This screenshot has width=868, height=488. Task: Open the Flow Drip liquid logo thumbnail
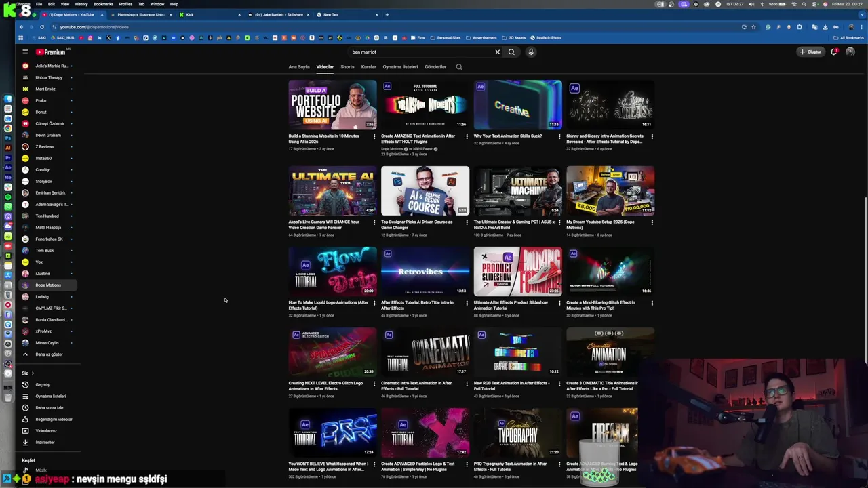pos(332,271)
